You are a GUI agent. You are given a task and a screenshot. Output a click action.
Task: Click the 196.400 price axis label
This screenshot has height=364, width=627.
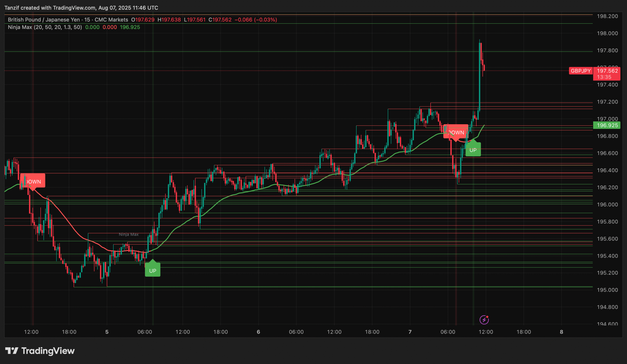point(607,170)
